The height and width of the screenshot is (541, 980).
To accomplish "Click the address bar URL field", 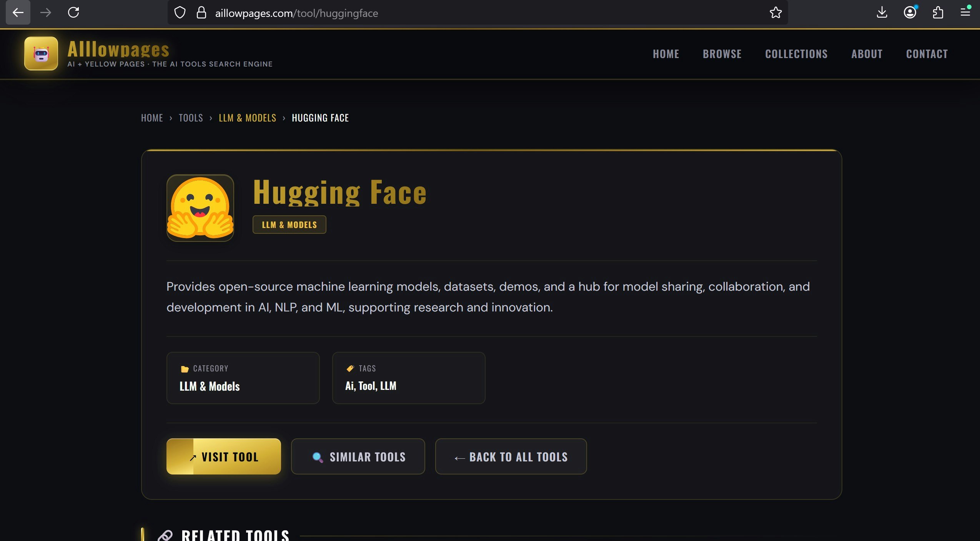I will [478, 13].
